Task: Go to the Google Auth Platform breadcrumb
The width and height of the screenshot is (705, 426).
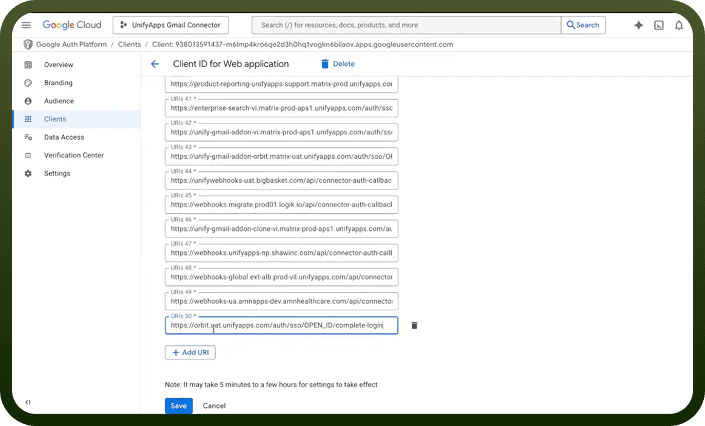Action: click(71, 45)
